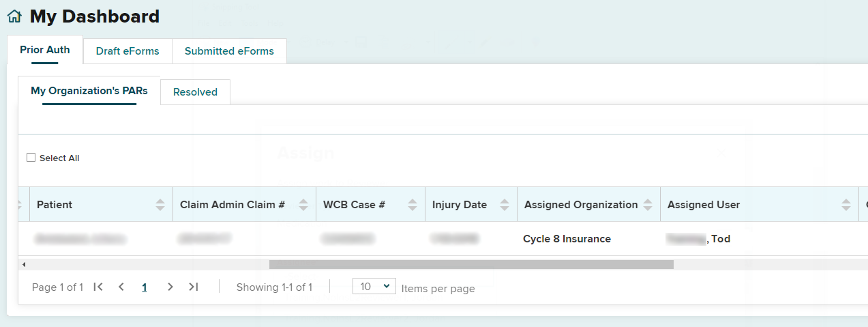This screenshot has height=327, width=868.
Task: Click page number 1 link
Action: 145,287
